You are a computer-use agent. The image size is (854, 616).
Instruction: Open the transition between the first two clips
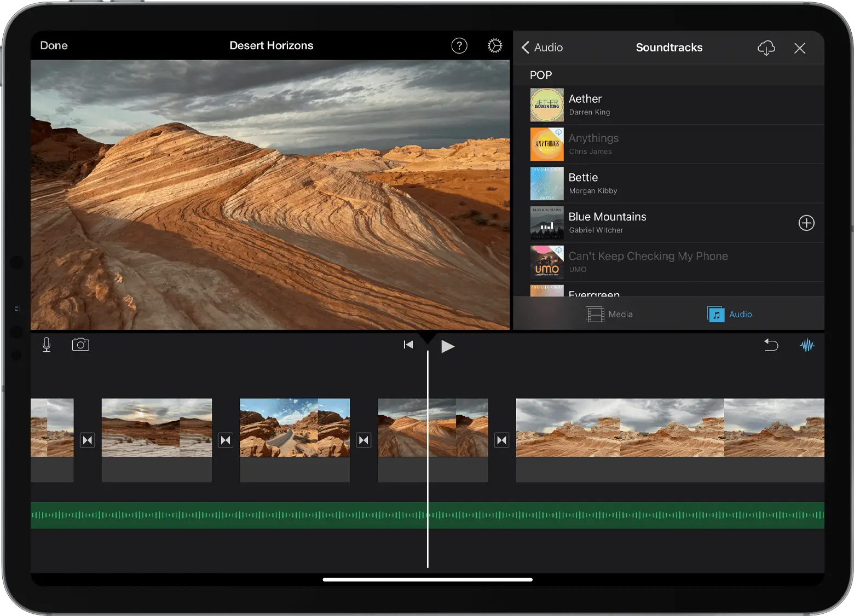(x=87, y=440)
